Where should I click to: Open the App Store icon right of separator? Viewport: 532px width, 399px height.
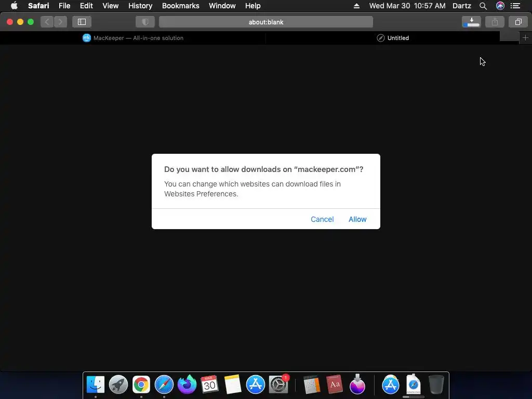coord(391,384)
